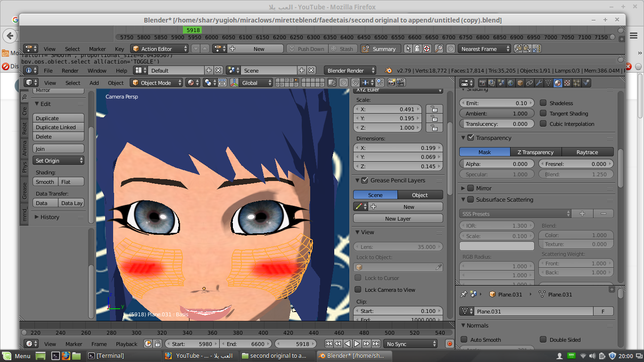The image size is (644, 362).
Task: Open the Window menu
Action: pos(97,70)
